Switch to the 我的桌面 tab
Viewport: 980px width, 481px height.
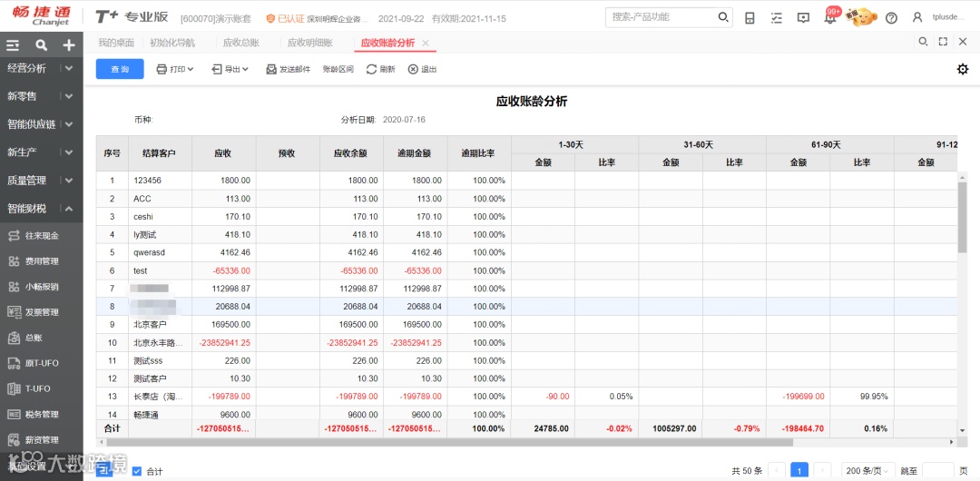pyautogui.click(x=115, y=44)
